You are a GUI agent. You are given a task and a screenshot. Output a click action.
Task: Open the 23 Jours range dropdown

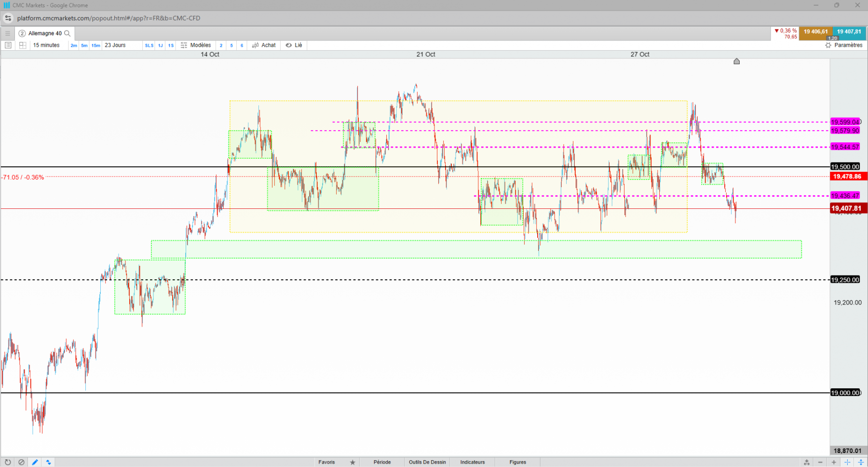115,45
